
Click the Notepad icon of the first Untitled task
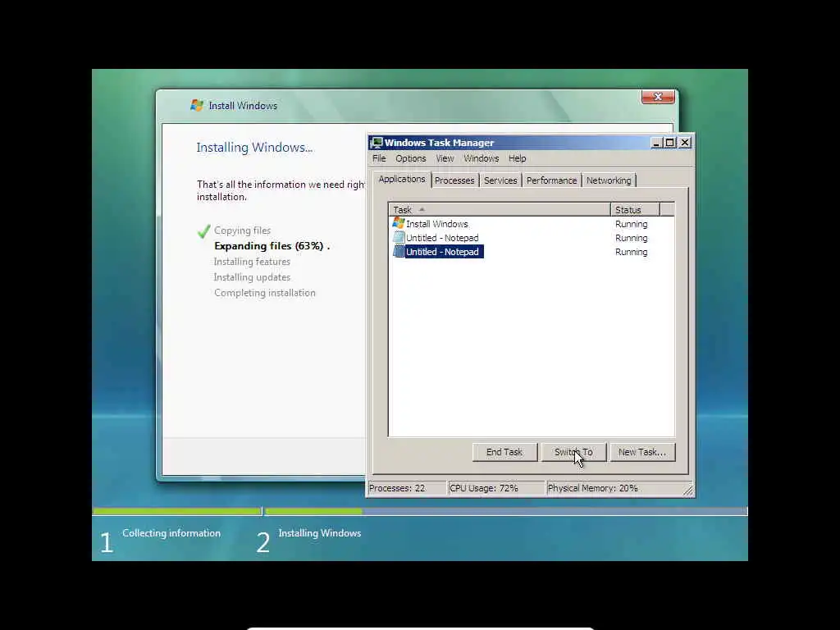398,237
